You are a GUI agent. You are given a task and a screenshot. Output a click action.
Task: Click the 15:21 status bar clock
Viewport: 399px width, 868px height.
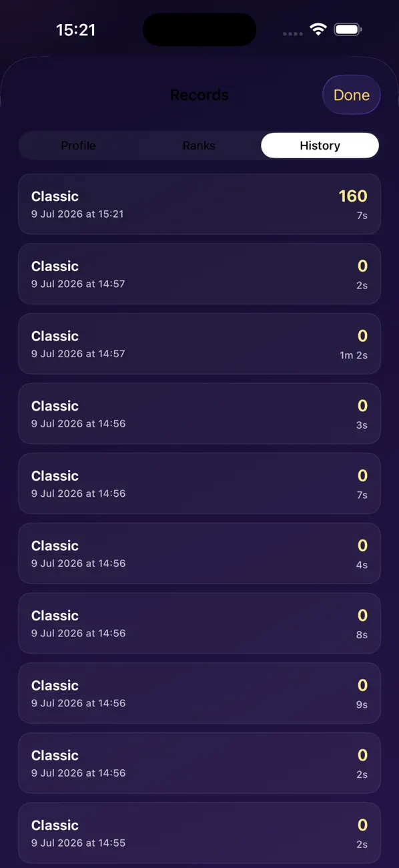[75, 30]
